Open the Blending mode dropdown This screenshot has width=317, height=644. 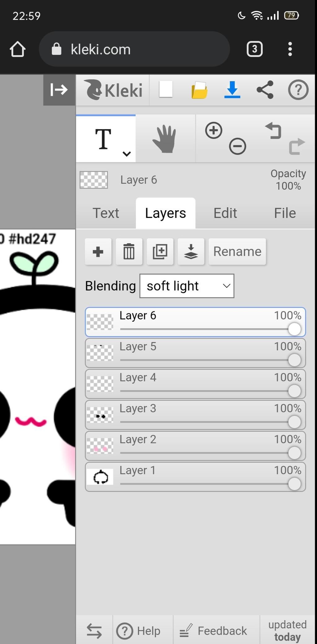point(187,286)
